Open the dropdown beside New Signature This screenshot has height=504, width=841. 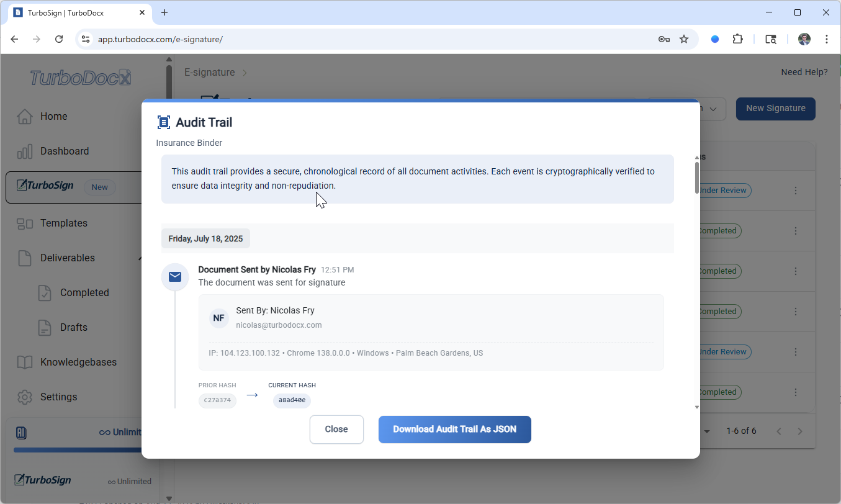coord(713,109)
